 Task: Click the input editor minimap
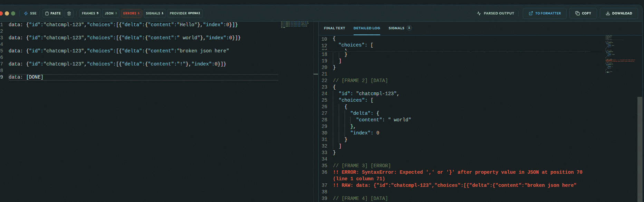point(295,24)
